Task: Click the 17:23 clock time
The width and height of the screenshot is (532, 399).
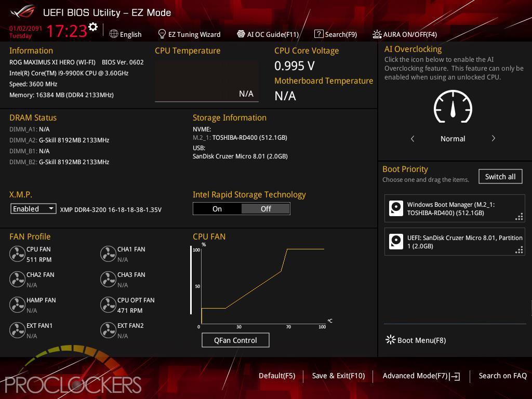Action: 67,31
